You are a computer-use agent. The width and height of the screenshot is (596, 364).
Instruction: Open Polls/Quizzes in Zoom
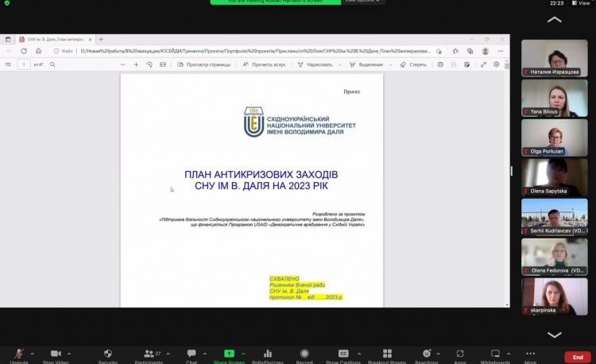click(267, 356)
